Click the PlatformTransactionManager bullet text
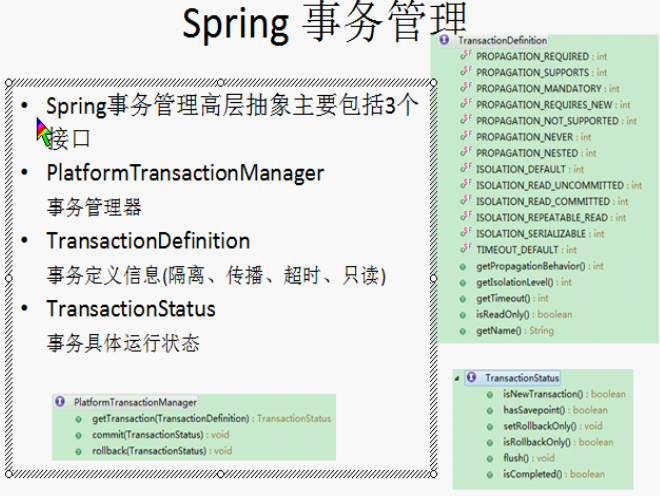The width and height of the screenshot is (660, 496). tap(185, 173)
